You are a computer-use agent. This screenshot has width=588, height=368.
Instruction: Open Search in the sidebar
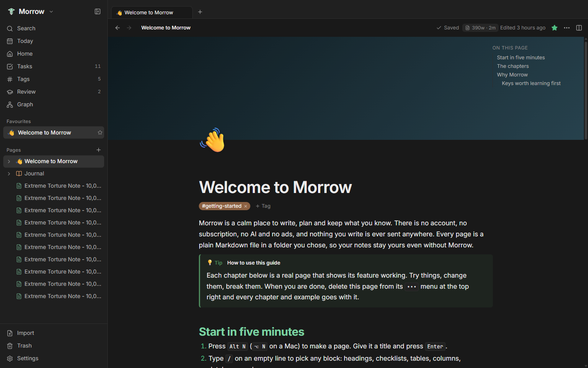[53, 28]
